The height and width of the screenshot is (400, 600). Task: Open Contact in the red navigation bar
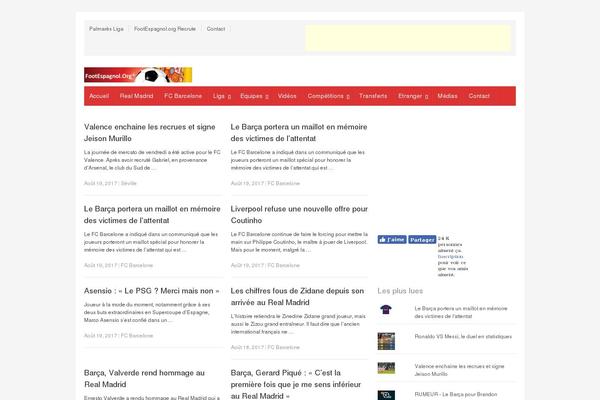(479, 96)
